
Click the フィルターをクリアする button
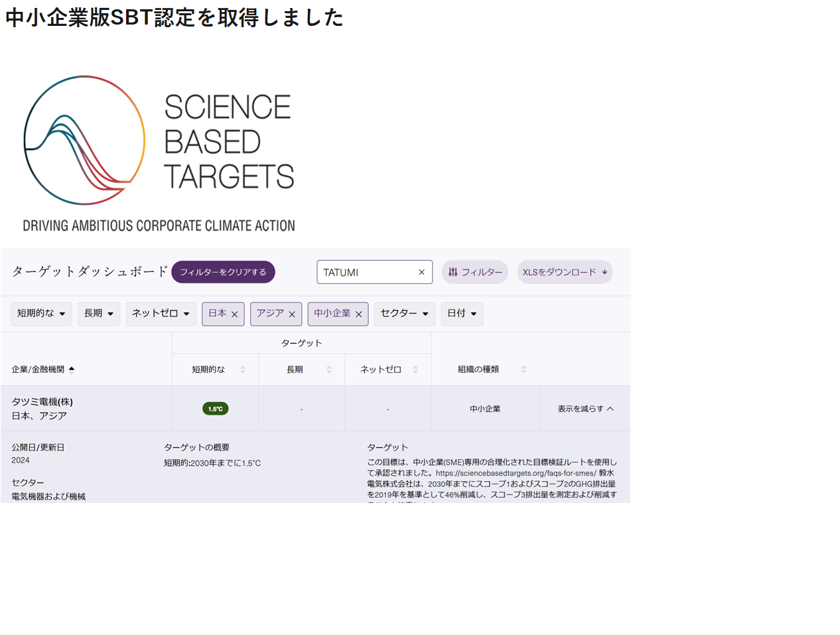pyautogui.click(x=223, y=272)
